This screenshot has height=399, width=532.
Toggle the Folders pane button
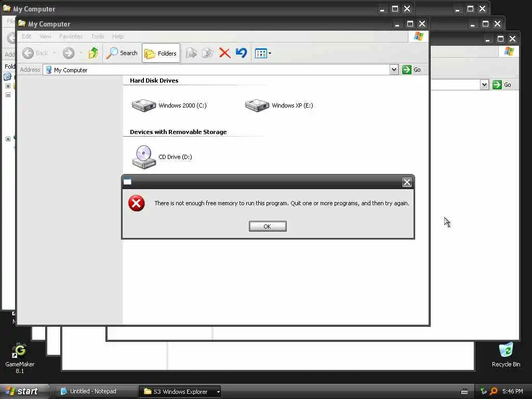pos(161,54)
